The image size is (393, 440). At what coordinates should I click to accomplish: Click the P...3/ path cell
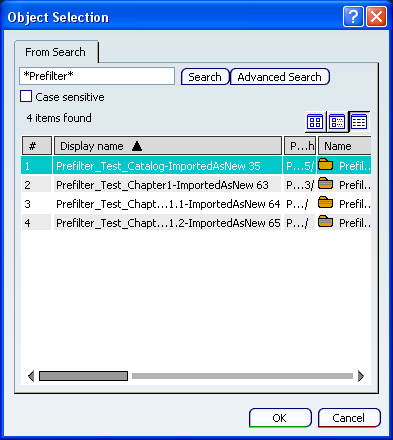[x=300, y=185]
